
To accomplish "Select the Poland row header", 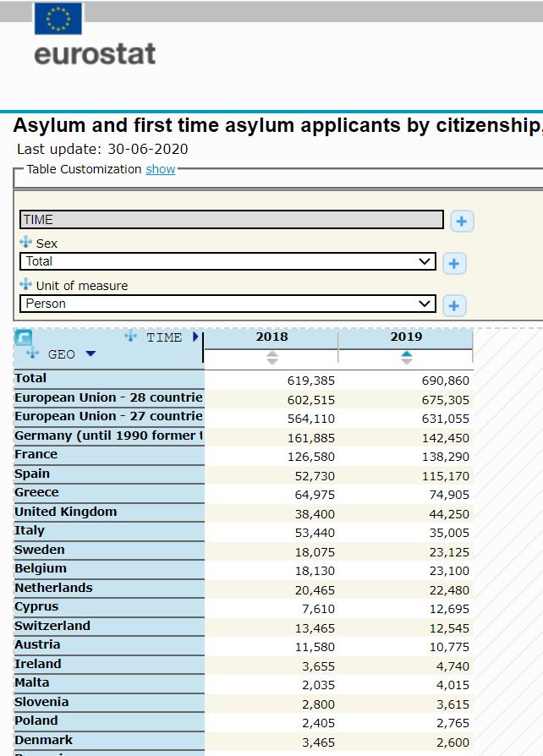I will [x=109, y=722].
